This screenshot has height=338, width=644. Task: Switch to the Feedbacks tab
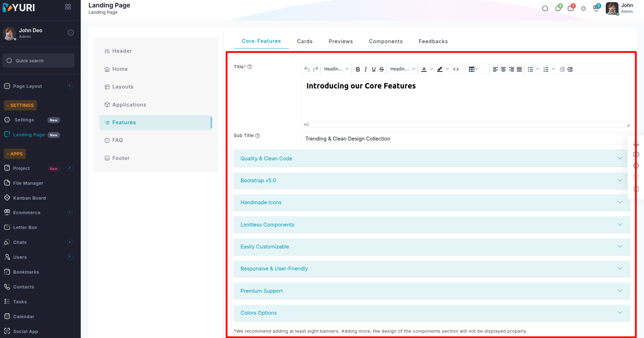tap(433, 41)
